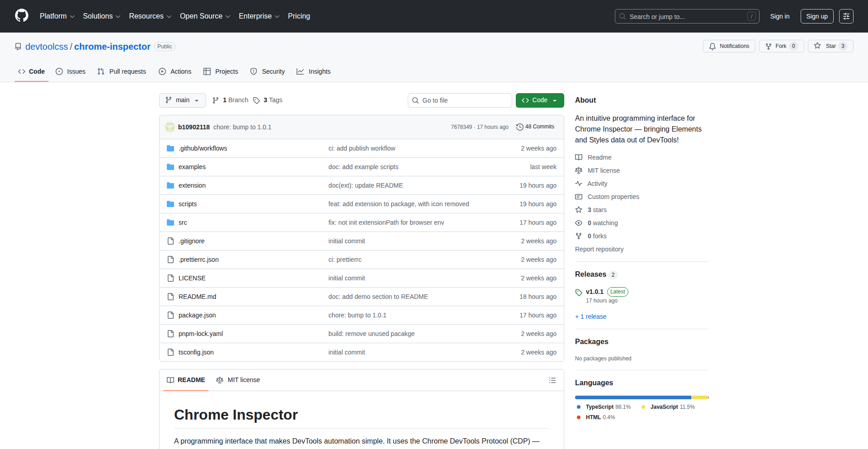
Task: Switch to the Issues tab
Action: 71,71
